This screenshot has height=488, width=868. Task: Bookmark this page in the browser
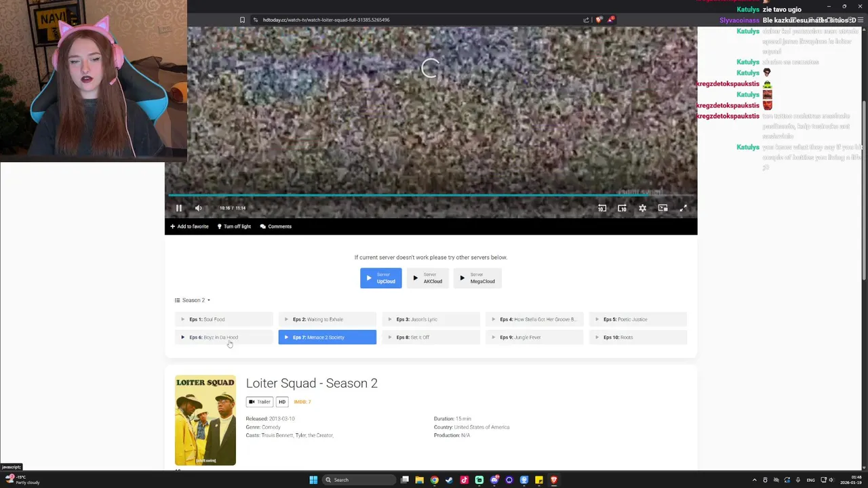coord(242,20)
